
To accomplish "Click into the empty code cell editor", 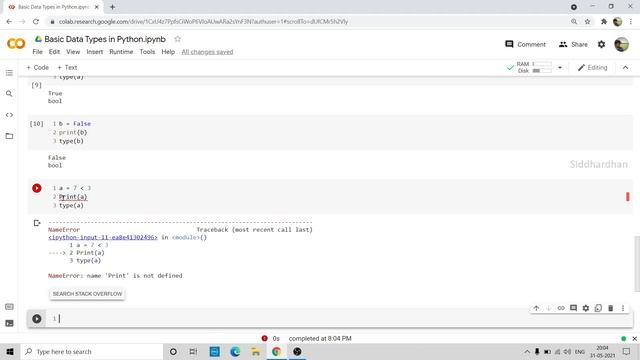I will pyautogui.click(x=343, y=319).
